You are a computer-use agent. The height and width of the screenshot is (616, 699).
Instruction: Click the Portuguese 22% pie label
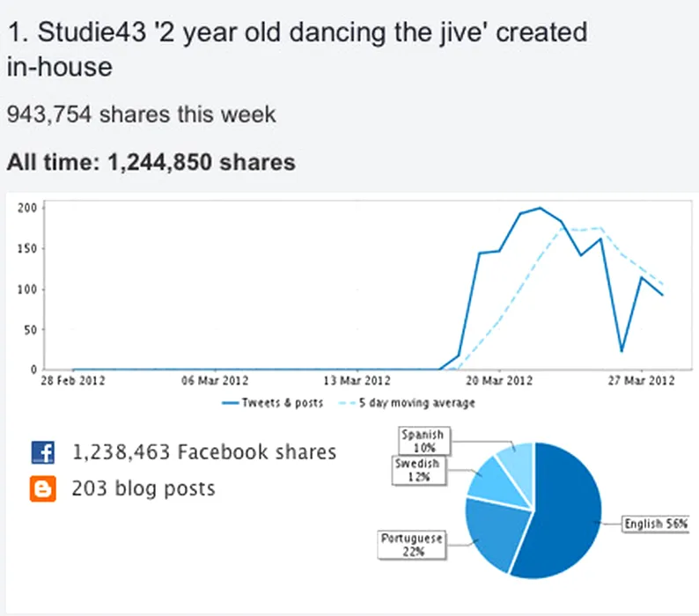(411, 545)
